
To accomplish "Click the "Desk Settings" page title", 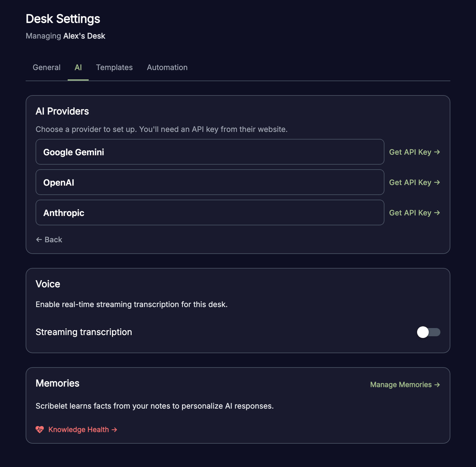I will pyautogui.click(x=63, y=19).
